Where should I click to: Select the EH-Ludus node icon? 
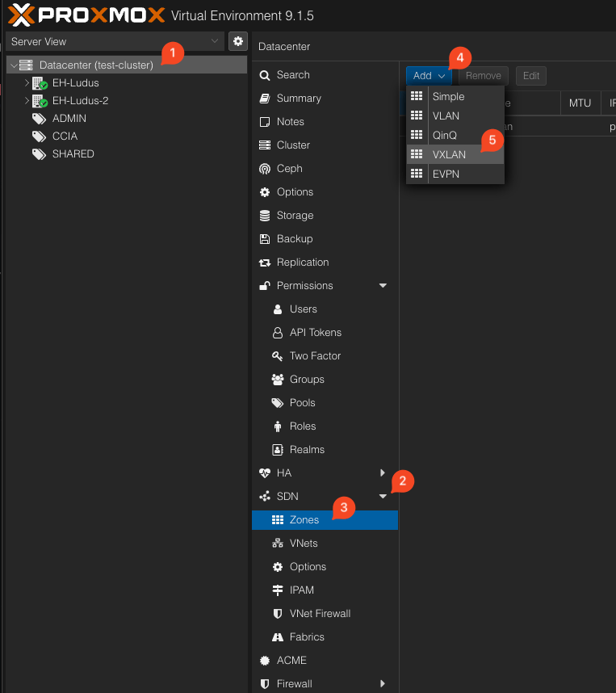(40, 83)
